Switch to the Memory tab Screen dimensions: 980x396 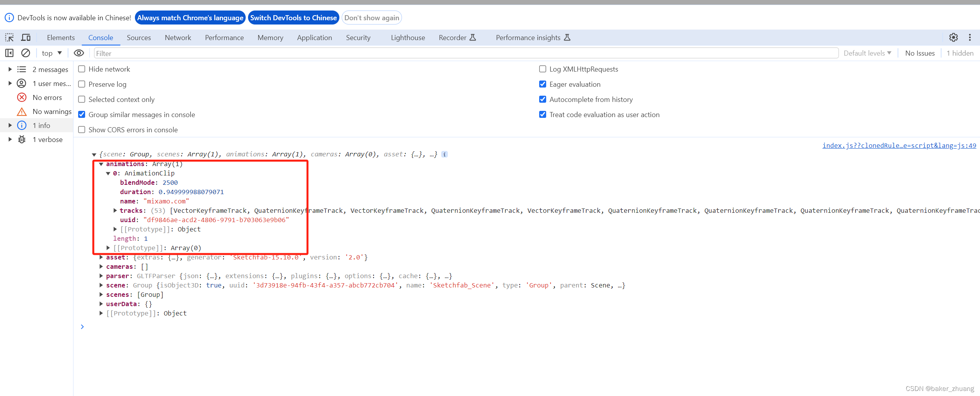[x=270, y=37]
